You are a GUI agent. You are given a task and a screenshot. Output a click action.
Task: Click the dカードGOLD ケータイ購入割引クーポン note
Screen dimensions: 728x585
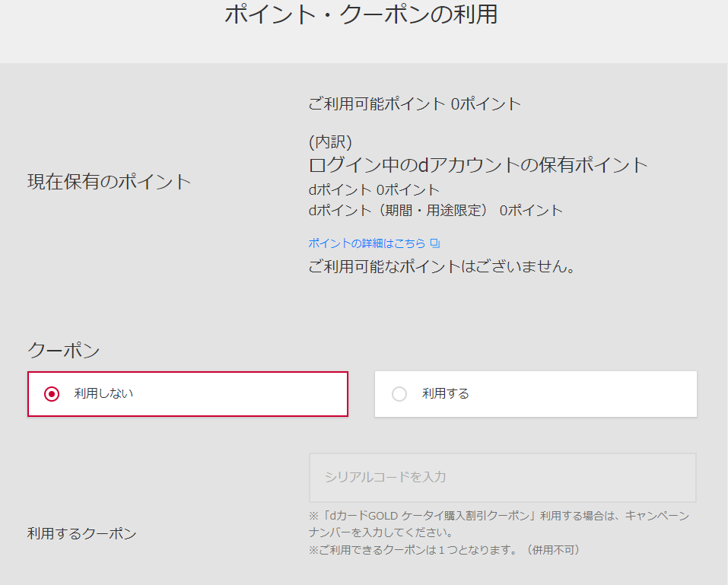click(499, 523)
